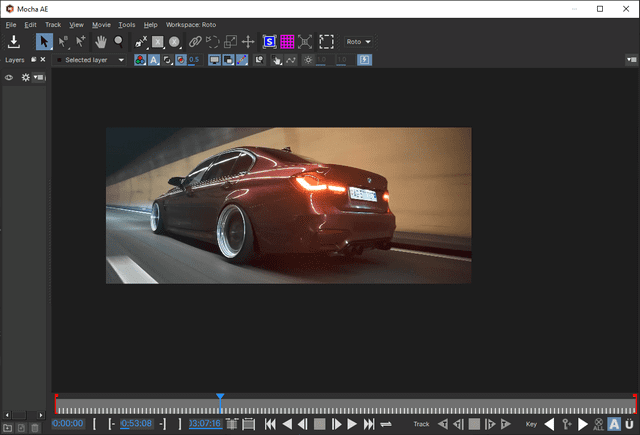640x435 pixels.
Task: Open the gear cog dropdown in Layers panel
Action: pyautogui.click(x=26, y=77)
